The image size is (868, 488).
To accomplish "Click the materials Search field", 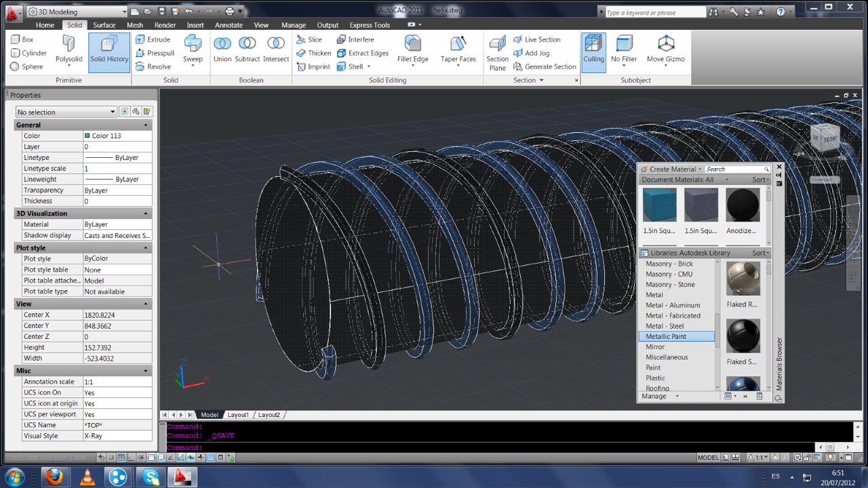I will tap(737, 169).
